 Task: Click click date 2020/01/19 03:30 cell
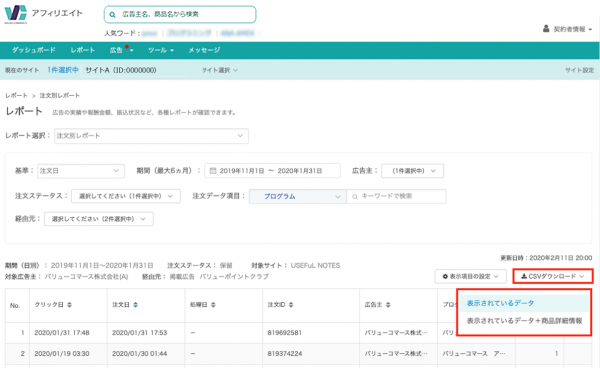[x=62, y=353]
